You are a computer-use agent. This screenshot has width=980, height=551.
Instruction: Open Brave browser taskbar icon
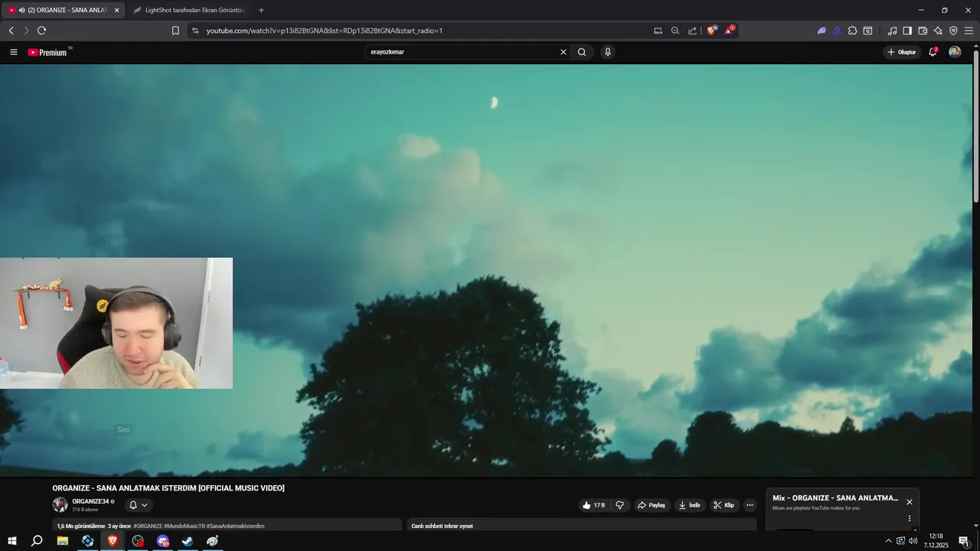pos(113,541)
